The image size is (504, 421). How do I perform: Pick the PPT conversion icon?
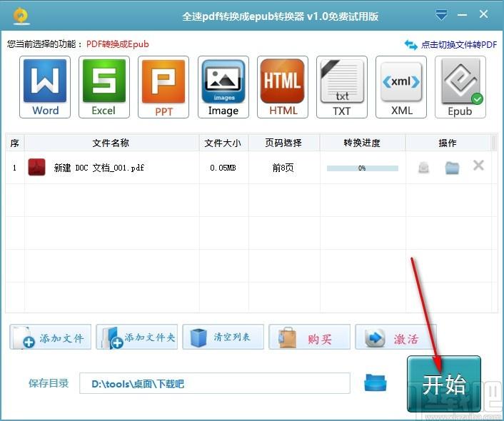pyautogui.click(x=163, y=87)
